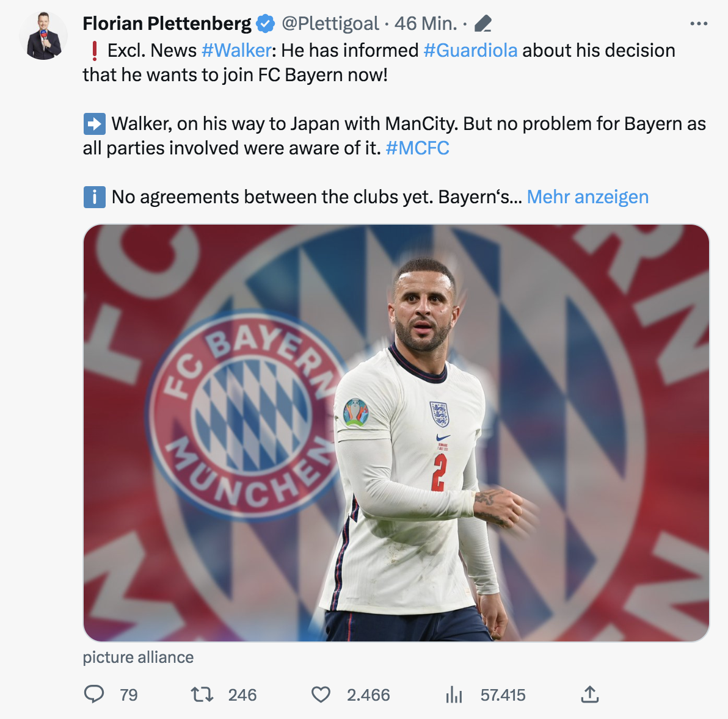728x719 pixels.
Task: Click the reply speech bubble icon
Action: pos(94,695)
